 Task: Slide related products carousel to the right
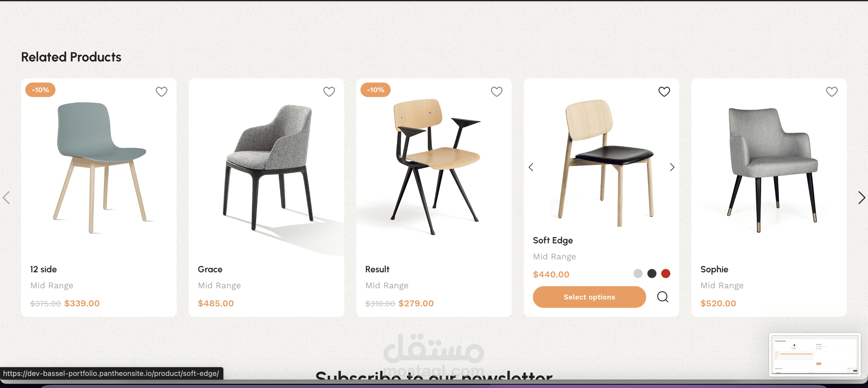(x=861, y=198)
